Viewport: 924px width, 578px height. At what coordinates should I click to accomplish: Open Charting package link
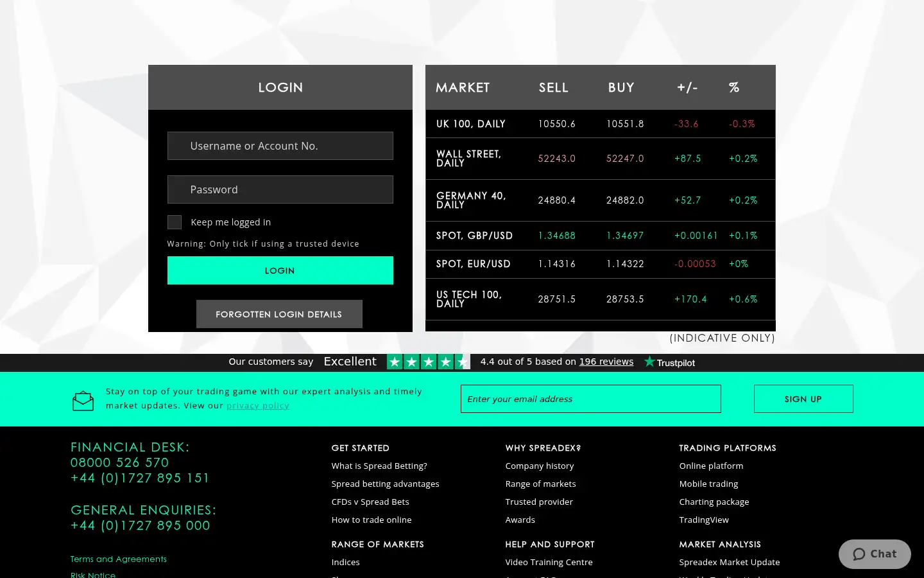click(x=714, y=502)
